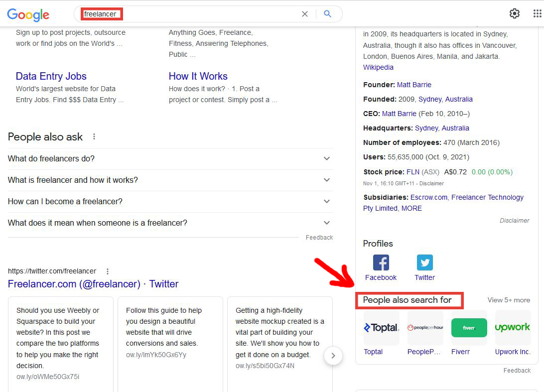Screen dimensions: 544x392
Task: Click the Fiverr text label
Action: pos(460,352)
